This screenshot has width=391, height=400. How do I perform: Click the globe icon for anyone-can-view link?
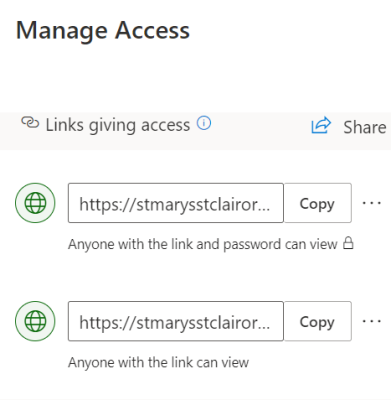pyautogui.click(x=35, y=321)
